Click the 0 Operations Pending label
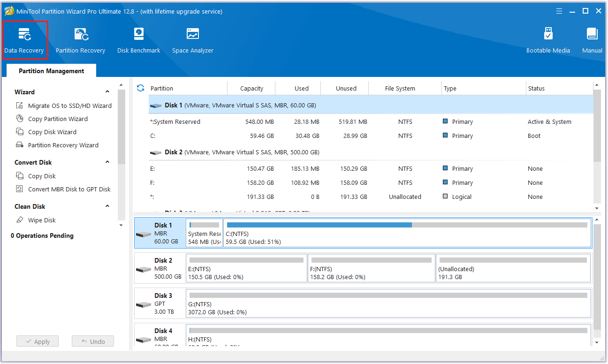Image resolution: width=608 pixels, height=364 pixels. pyautogui.click(x=42, y=235)
